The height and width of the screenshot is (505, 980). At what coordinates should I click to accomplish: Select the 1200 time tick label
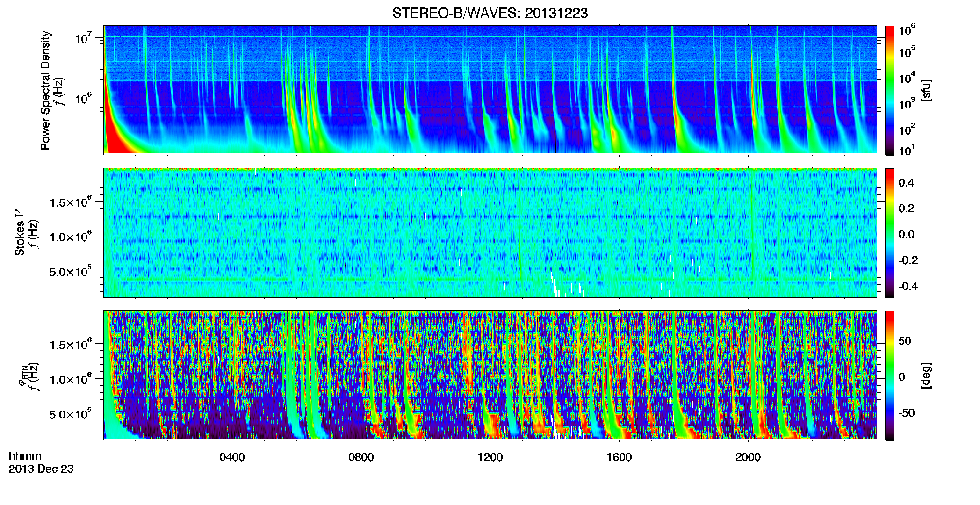490,457
